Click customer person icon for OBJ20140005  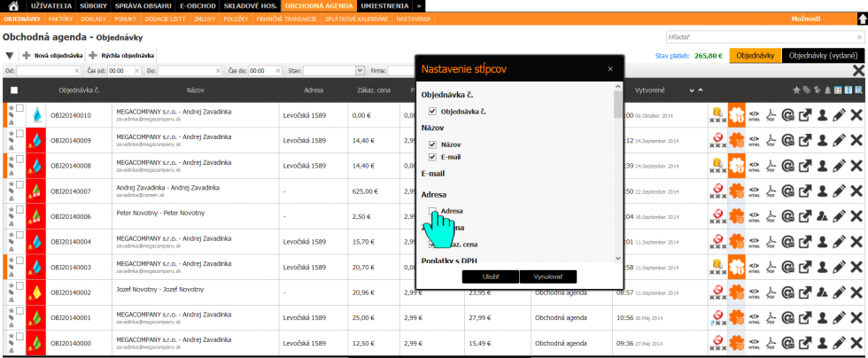[x=822, y=242]
